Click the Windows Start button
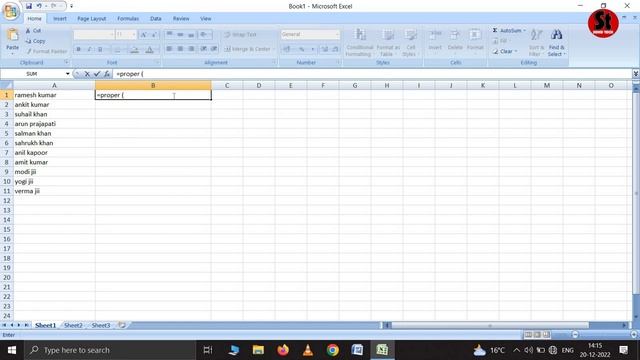 pos(11,350)
